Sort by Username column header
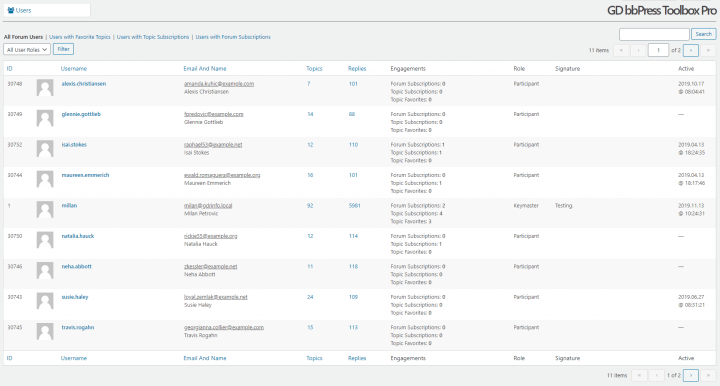 (73, 68)
